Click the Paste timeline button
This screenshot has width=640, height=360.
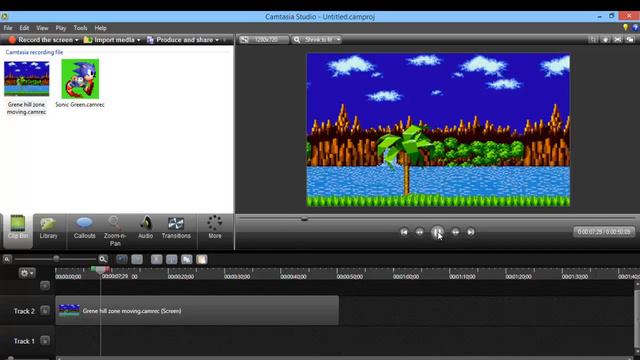tap(202, 259)
